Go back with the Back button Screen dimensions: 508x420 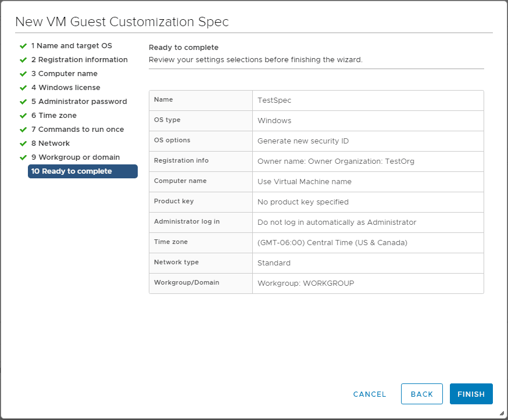tap(421, 394)
